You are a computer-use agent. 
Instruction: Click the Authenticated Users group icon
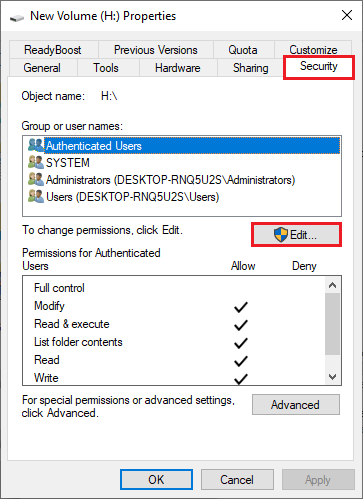pyautogui.click(x=36, y=145)
